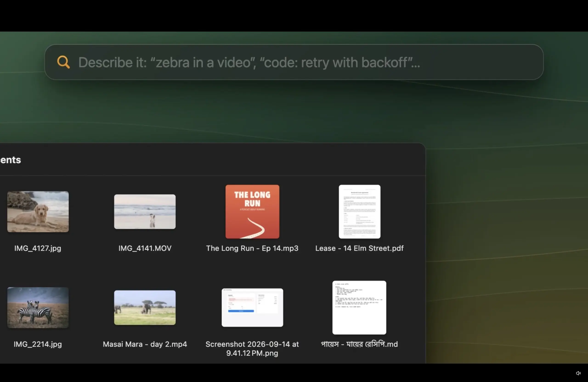Click the file name 'IMG_2214.jpg'
Viewport: 588px width, 382px height.
pos(37,344)
